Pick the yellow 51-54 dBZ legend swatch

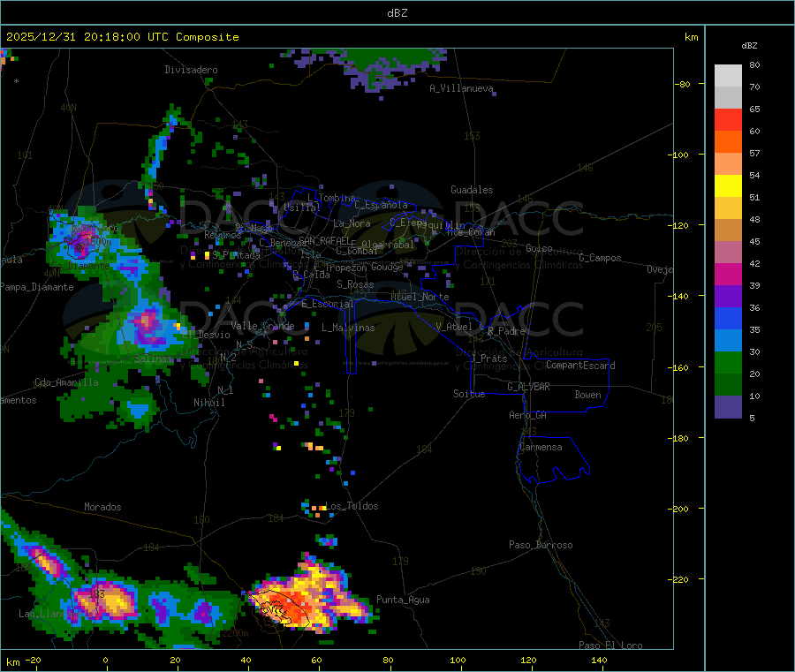tap(728, 186)
